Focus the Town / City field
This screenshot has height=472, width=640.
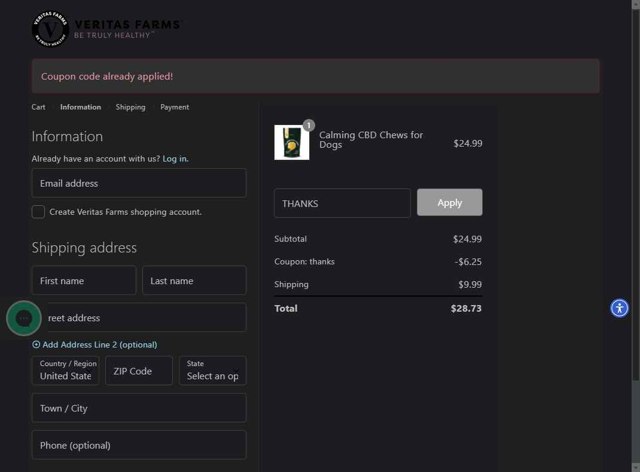[139, 408]
